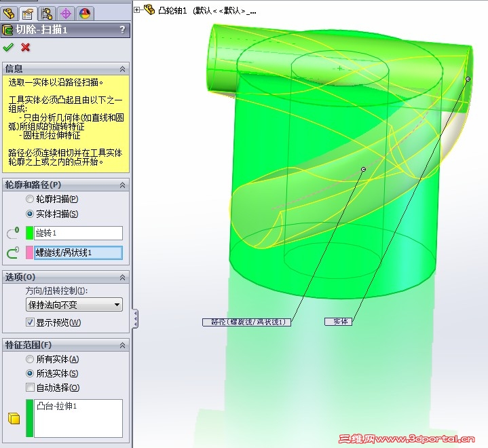
Task: Open the FeatureManager design tree tab
Action: [x=9, y=14]
